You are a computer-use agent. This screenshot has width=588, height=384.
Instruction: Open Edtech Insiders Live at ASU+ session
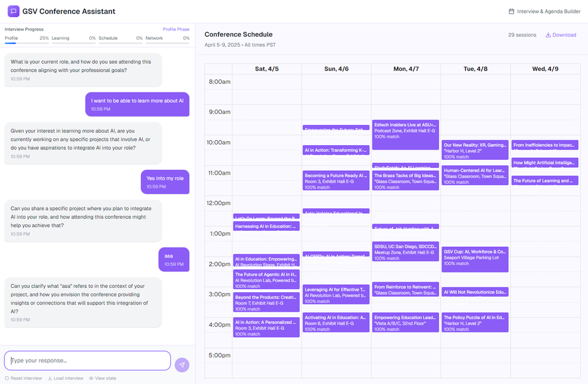pos(405,135)
